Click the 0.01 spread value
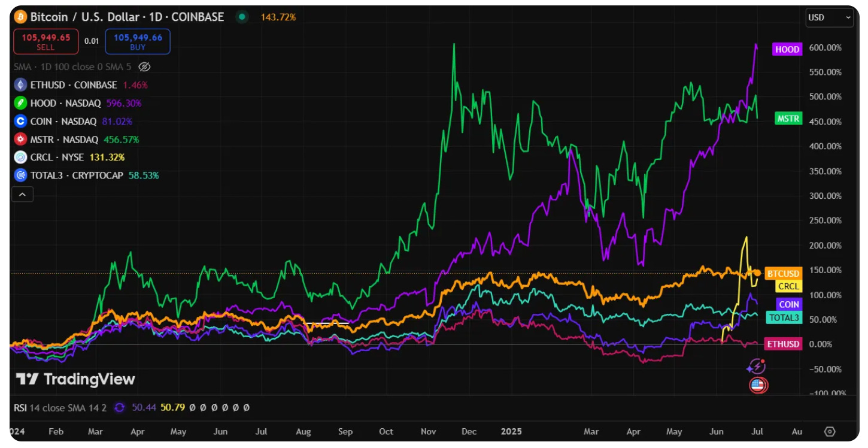 [92, 41]
